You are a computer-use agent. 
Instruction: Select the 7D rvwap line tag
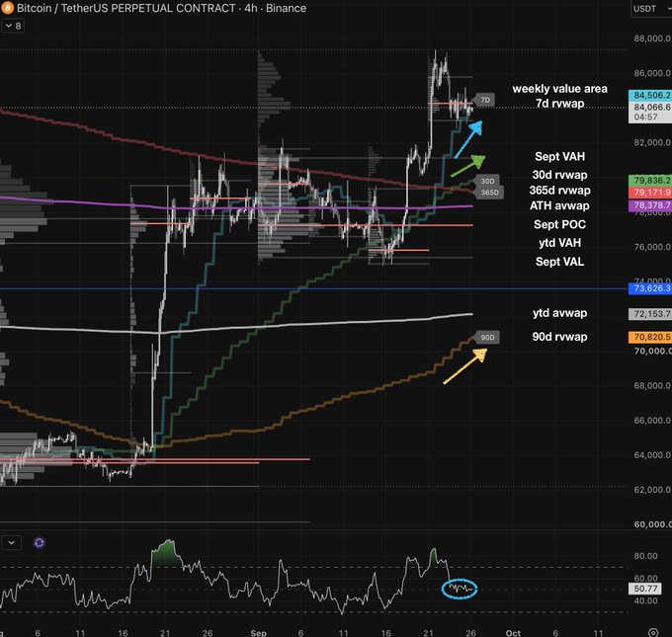point(484,100)
